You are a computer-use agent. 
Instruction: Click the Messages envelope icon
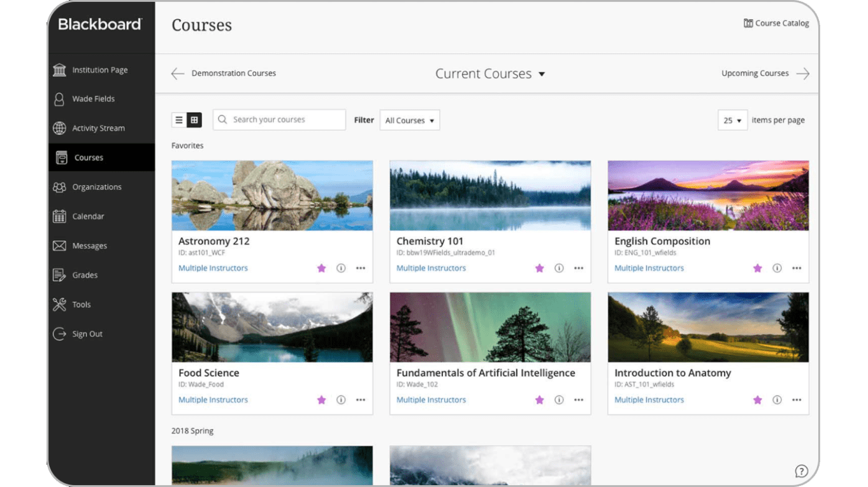59,246
